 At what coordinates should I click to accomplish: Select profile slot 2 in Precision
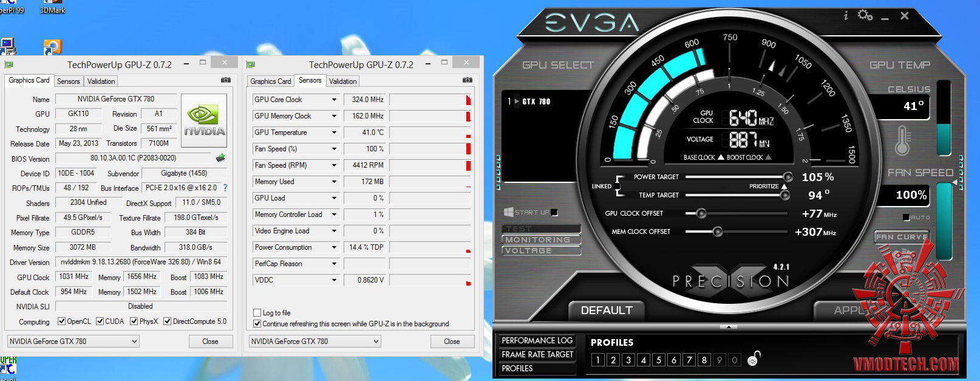tap(613, 360)
